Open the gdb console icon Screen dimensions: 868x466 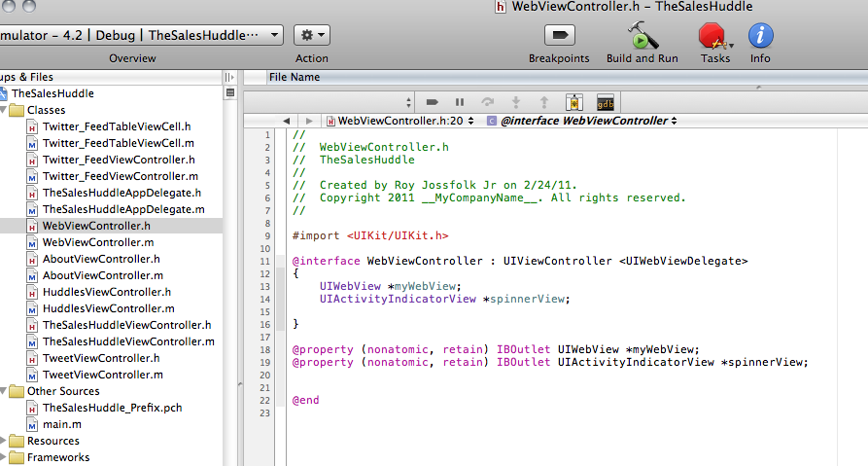[x=605, y=102]
